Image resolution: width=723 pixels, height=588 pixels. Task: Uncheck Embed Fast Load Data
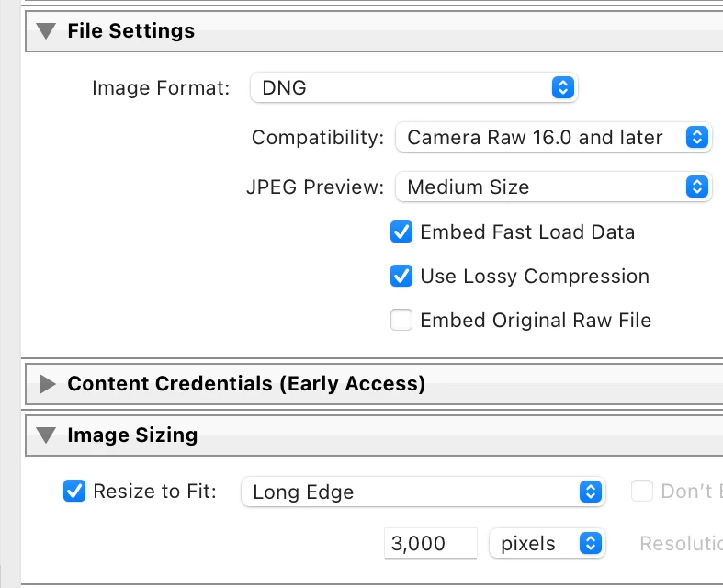click(x=401, y=232)
